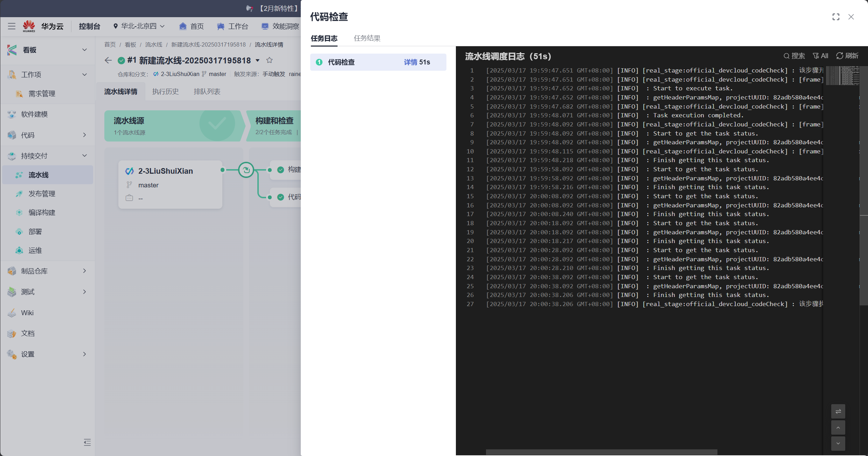Switch to the 任务结果 tab
The height and width of the screenshot is (456, 868).
coord(367,38)
